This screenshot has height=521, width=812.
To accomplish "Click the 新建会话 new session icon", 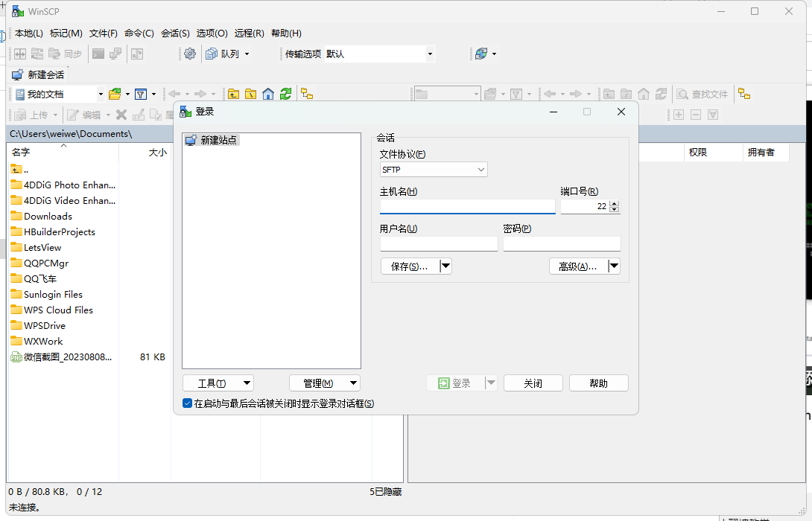I will click(x=17, y=74).
